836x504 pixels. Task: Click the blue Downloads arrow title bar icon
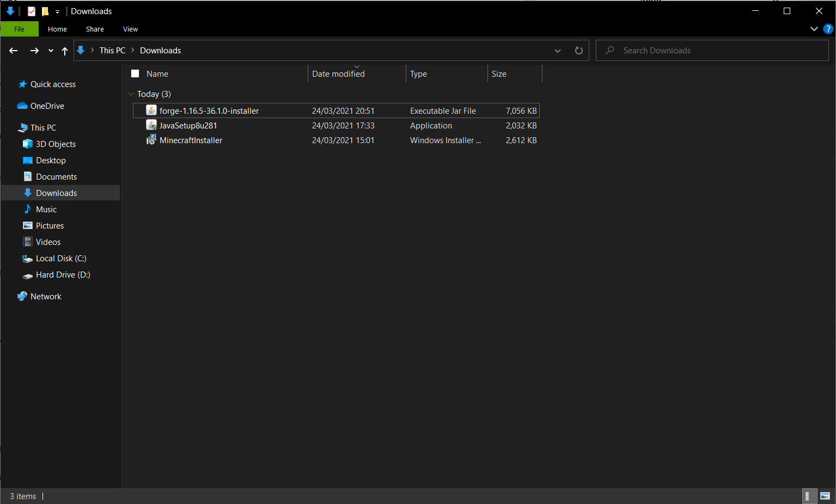[x=10, y=11]
